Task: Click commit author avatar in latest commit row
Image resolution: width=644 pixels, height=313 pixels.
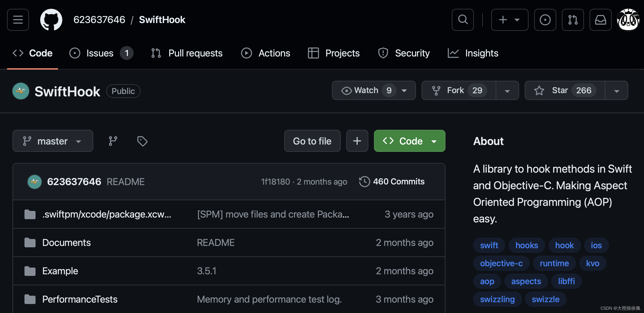Action: click(x=34, y=182)
